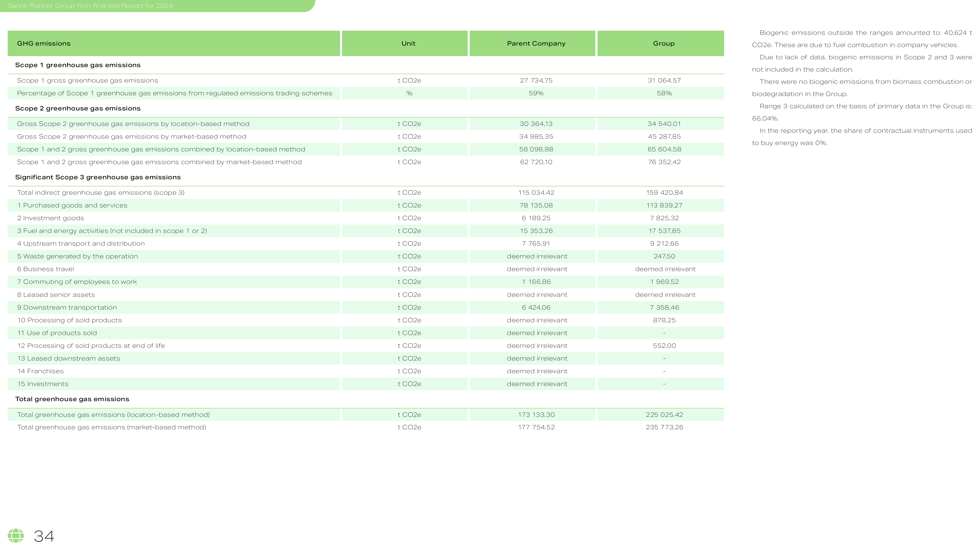Click the paragraph starting 'Biogenic emissions outside'
The image size is (980, 551).
tap(862, 39)
